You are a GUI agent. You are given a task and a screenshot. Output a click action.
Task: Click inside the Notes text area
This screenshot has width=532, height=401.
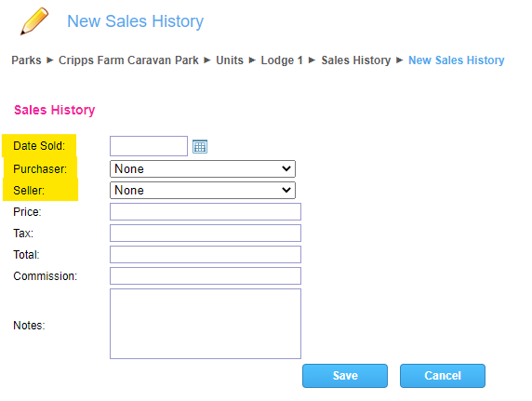pyautogui.click(x=206, y=324)
